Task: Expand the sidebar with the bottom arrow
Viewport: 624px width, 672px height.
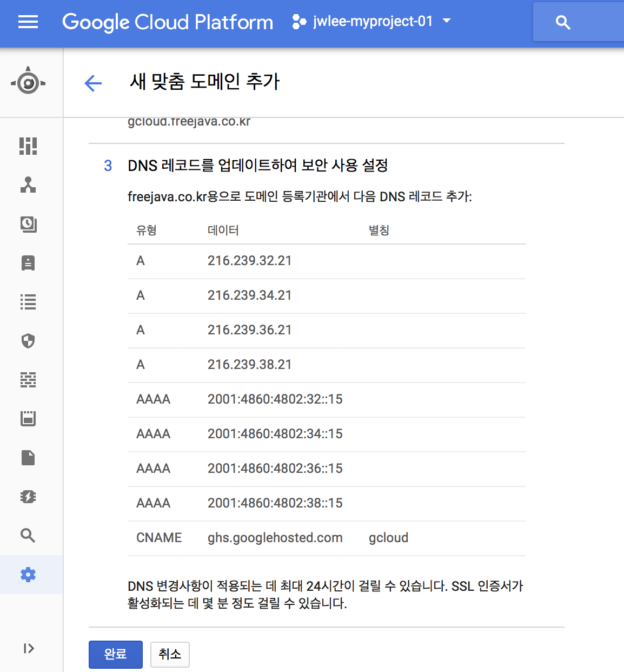Action: [x=29, y=648]
